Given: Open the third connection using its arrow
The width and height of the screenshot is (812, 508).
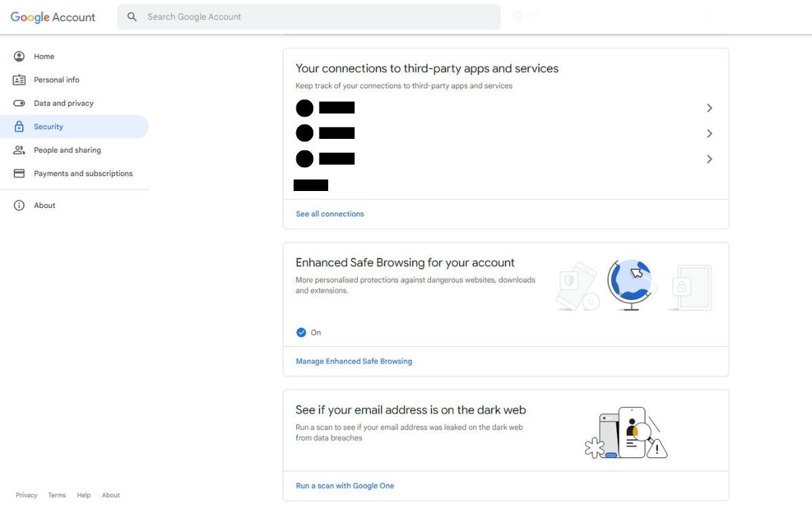Looking at the screenshot, I should click(x=709, y=158).
